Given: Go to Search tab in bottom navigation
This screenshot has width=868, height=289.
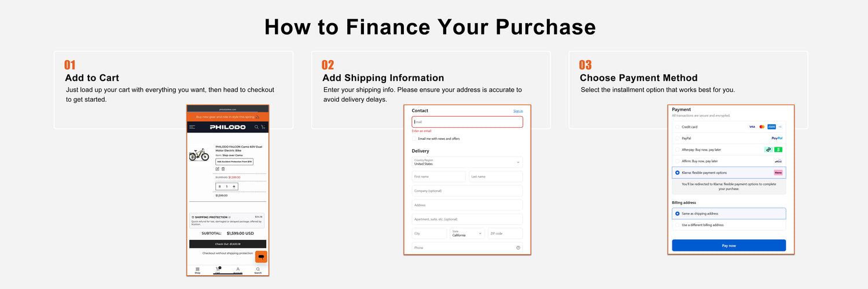Looking at the screenshot, I should click(258, 270).
